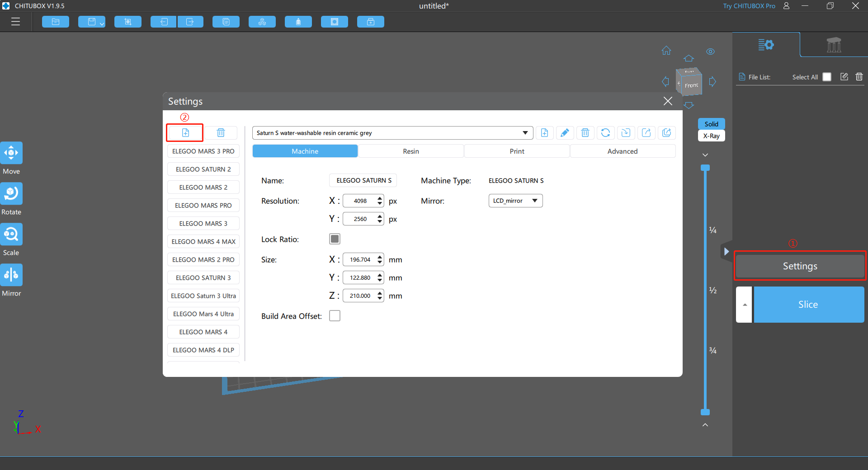
Task: Open the Advanced tab
Action: (x=623, y=151)
